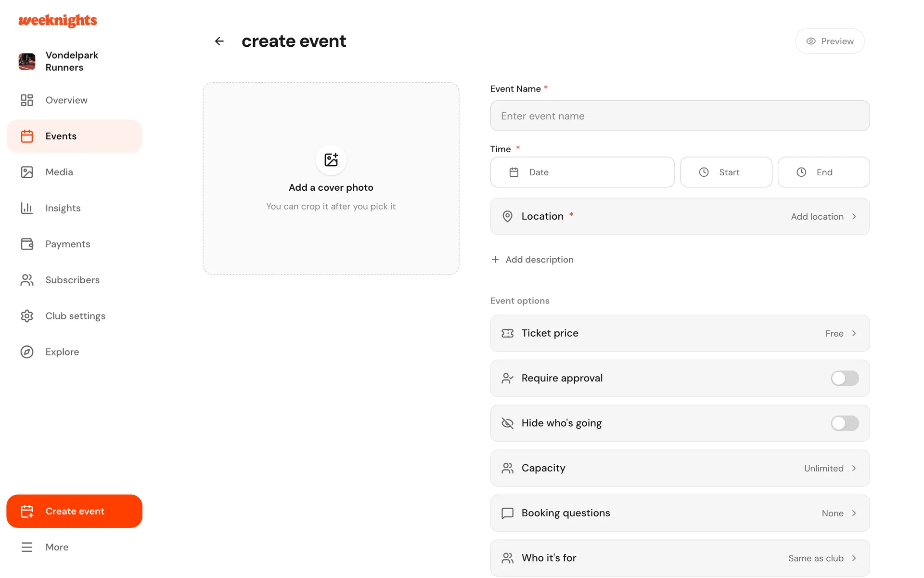Click the Explore compass icon

(x=27, y=352)
